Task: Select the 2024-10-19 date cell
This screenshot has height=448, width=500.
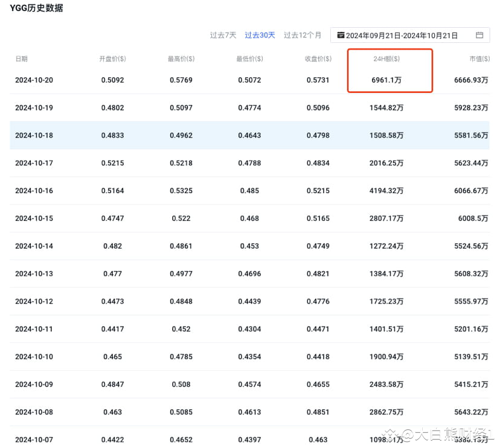Action: coord(34,108)
